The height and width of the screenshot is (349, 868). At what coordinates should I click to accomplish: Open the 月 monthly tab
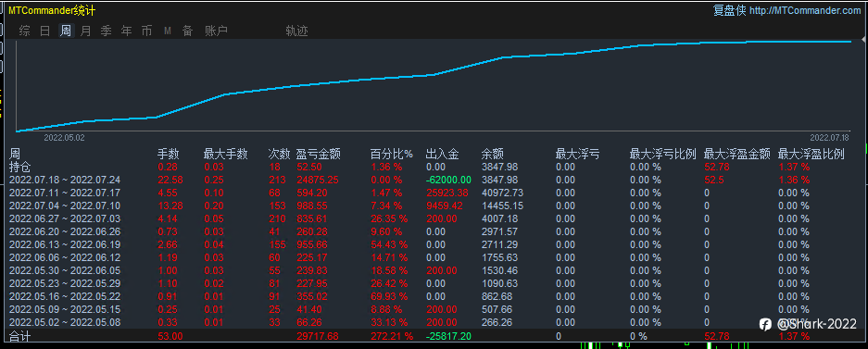(x=85, y=31)
